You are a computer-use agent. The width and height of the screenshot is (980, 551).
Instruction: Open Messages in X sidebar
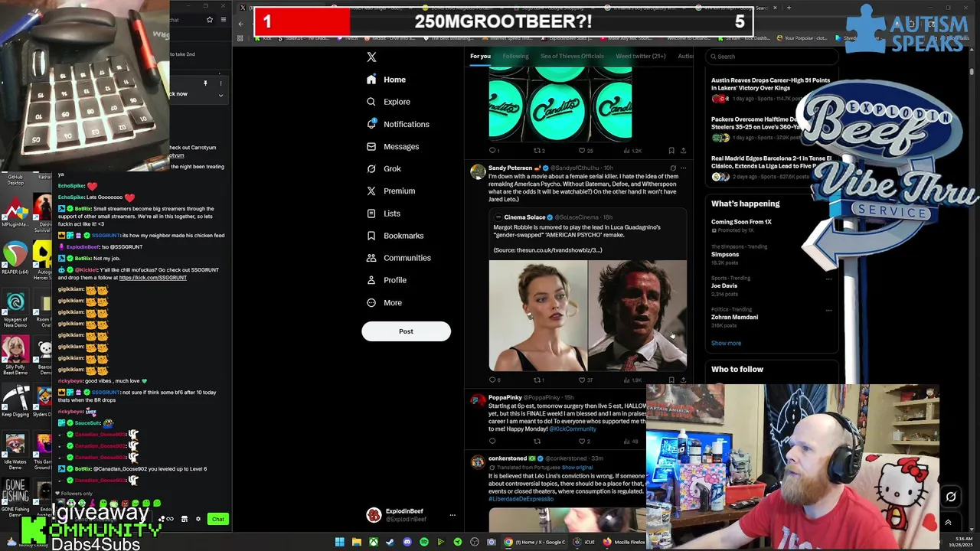[x=392, y=146]
